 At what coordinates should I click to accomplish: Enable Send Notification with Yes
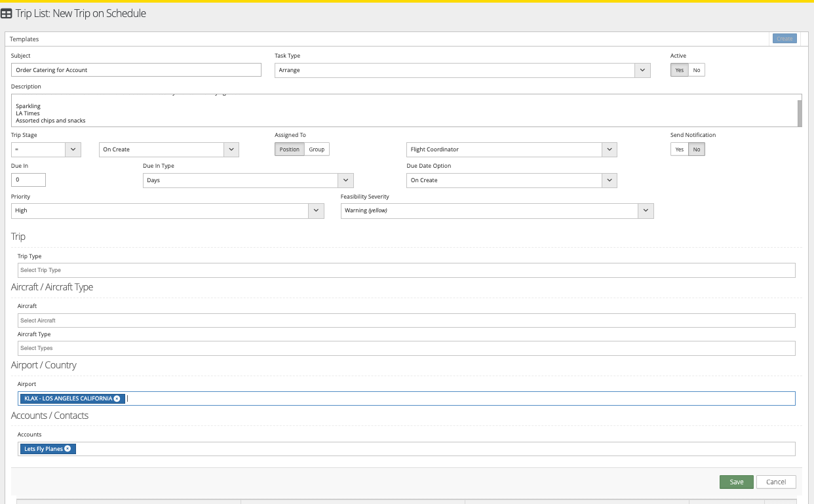click(x=679, y=149)
